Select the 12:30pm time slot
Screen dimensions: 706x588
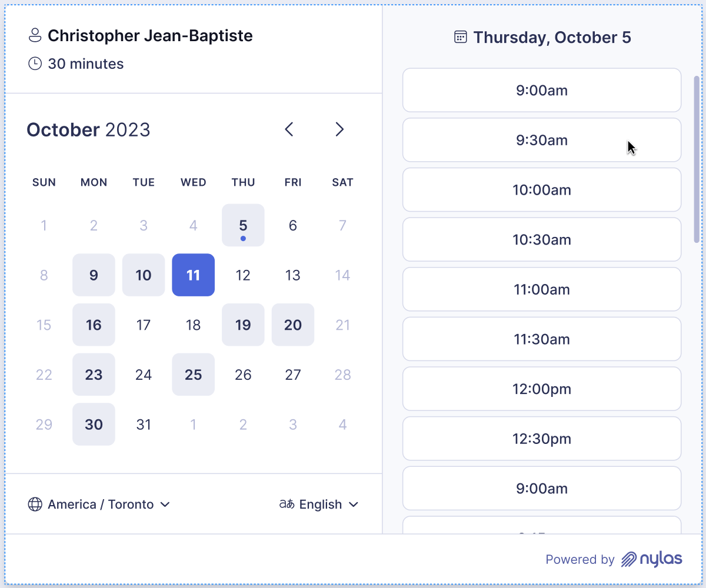pos(542,439)
